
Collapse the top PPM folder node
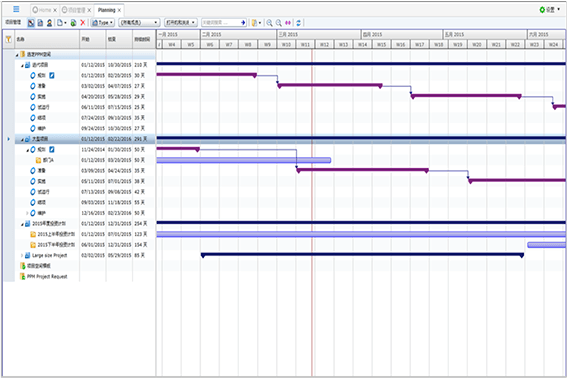tap(17, 55)
